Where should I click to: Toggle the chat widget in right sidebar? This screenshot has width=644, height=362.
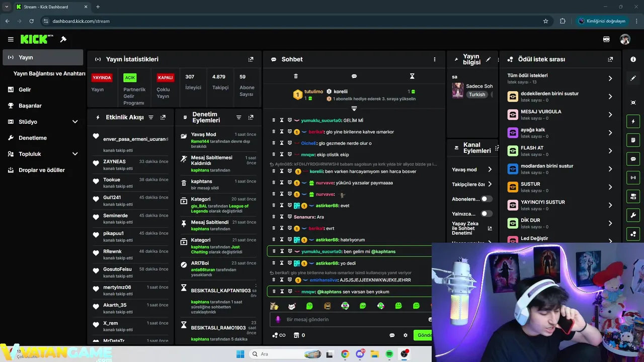633,159
